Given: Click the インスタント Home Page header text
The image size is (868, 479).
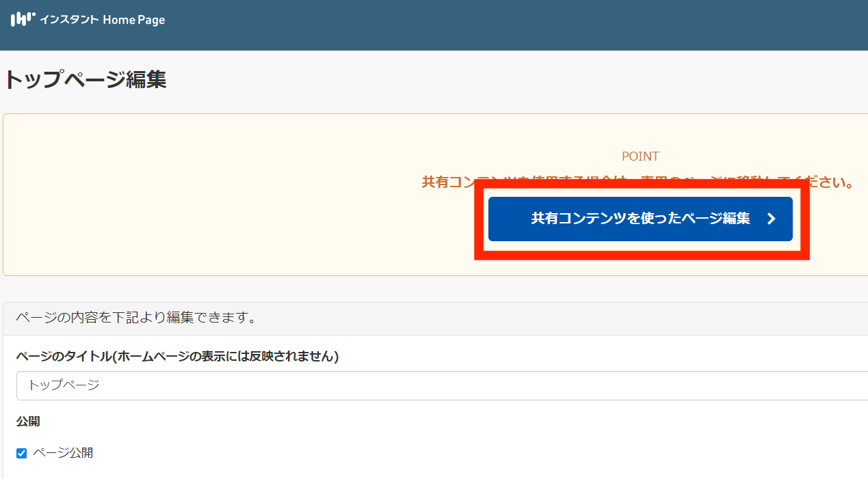Looking at the screenshot, I should 103,20.
